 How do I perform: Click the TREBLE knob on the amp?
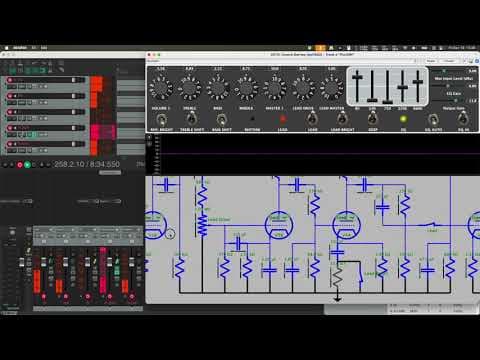click(x=189, y=88)
